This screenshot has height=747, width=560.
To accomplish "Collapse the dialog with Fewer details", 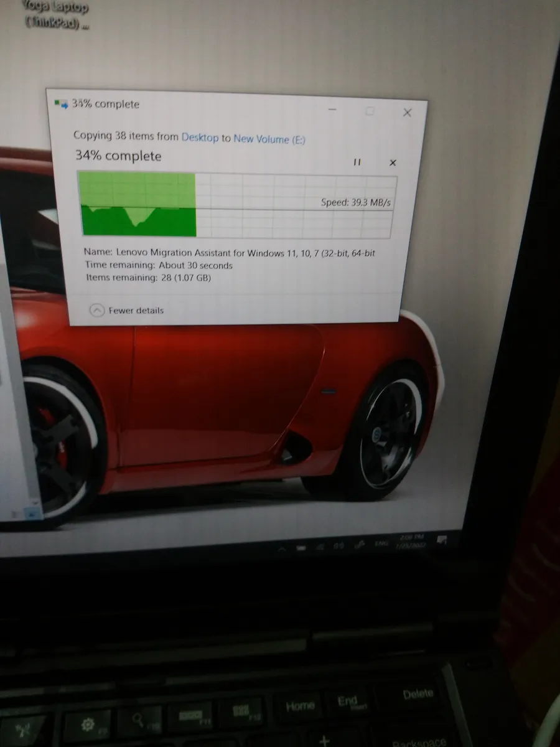I will click(x=127, y=310).
